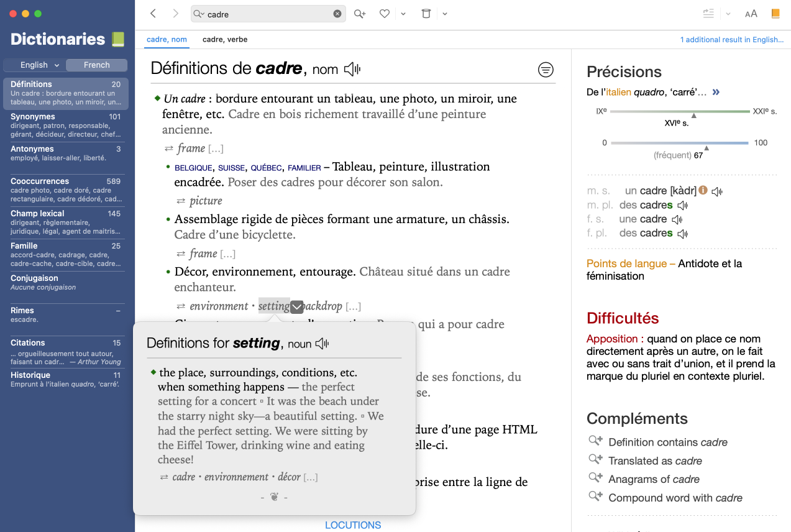Play audio for "setting" in popup
Viewport: 791px width, 532px height.
(x=322, y=344)
